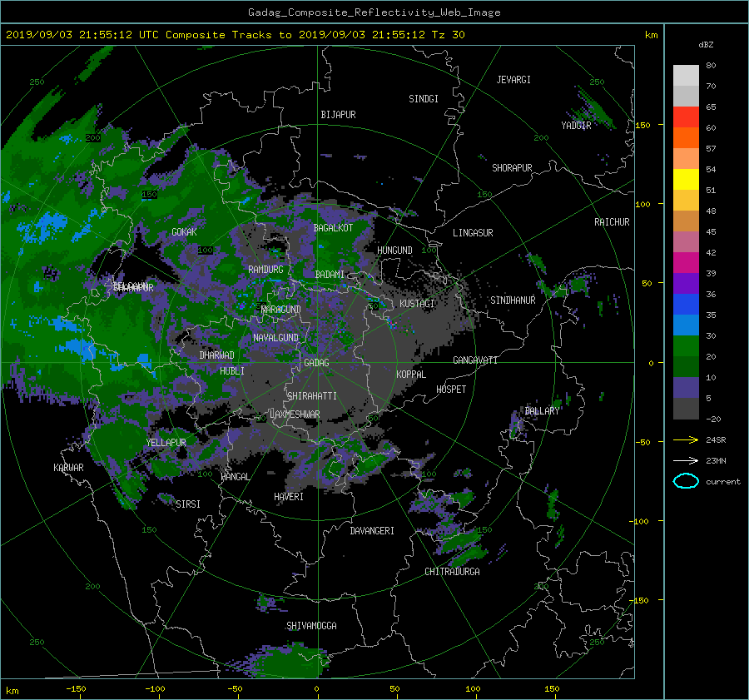The height and width of the screenshot is (700, 749).
Task: Click the JEVARGI city label
Action: click(x=513, y=80)
